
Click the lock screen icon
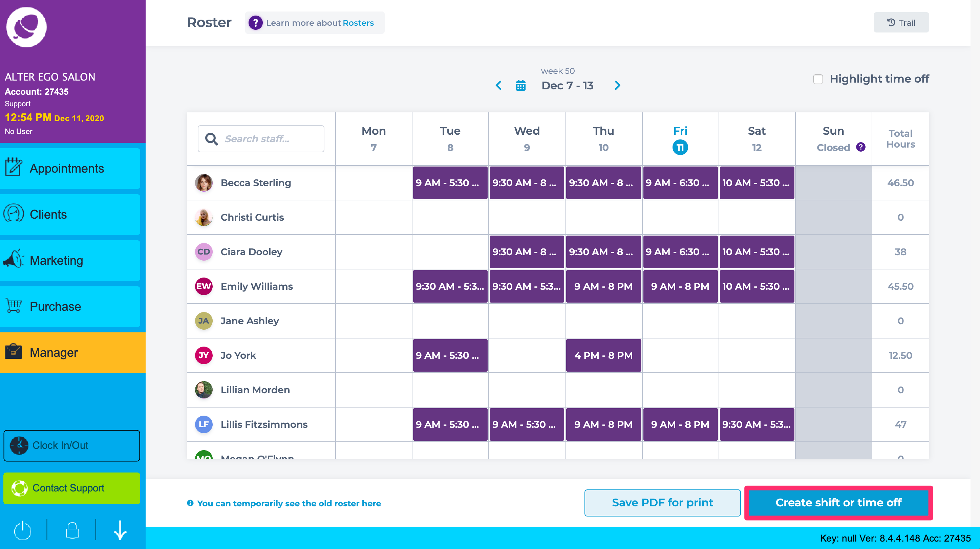click(71, 530)
